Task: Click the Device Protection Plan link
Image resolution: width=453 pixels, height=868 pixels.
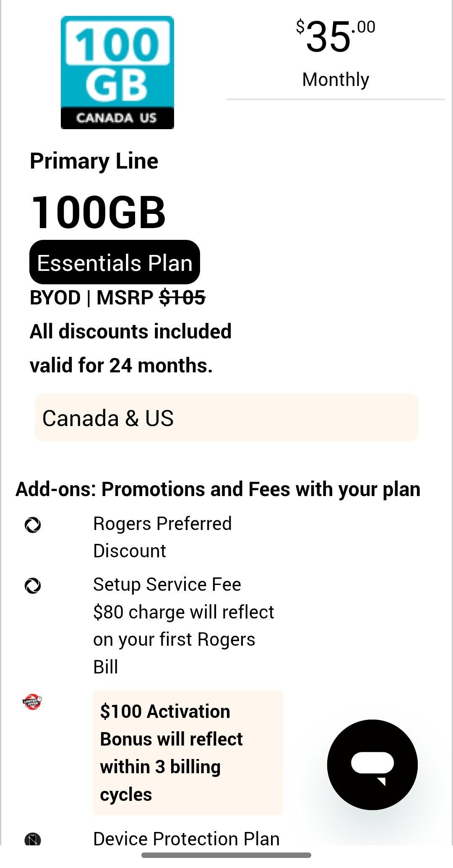Action: click(x=187, y=838)
